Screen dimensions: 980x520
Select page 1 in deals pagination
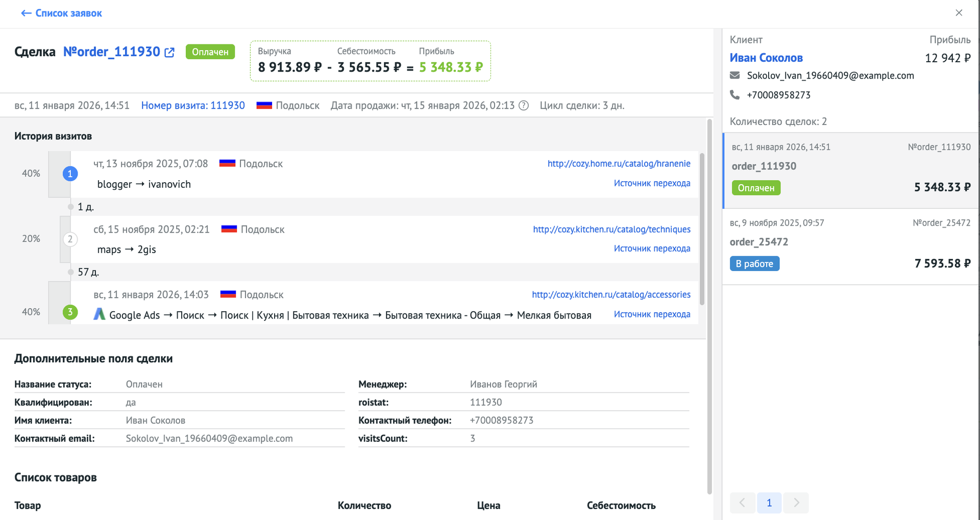click(x=769, y=503)
